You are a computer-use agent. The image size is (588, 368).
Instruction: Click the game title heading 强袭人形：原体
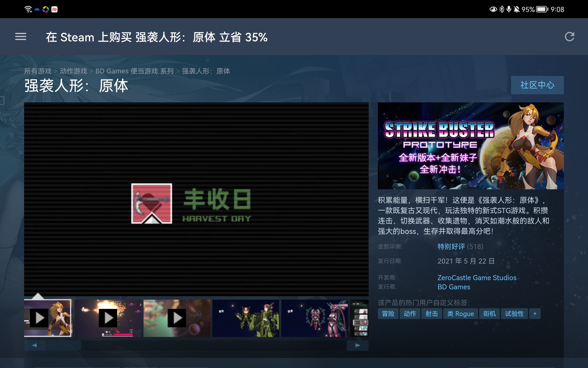point(76,86)
